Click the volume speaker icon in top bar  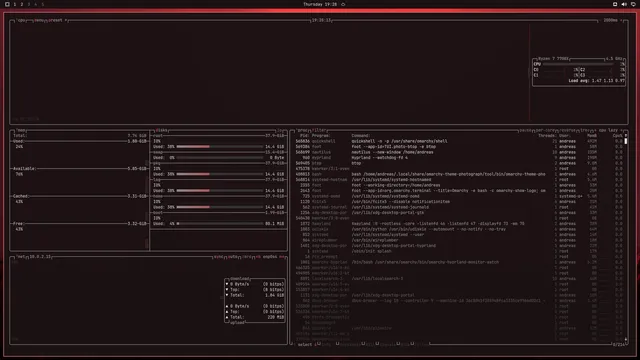(624, 4)
